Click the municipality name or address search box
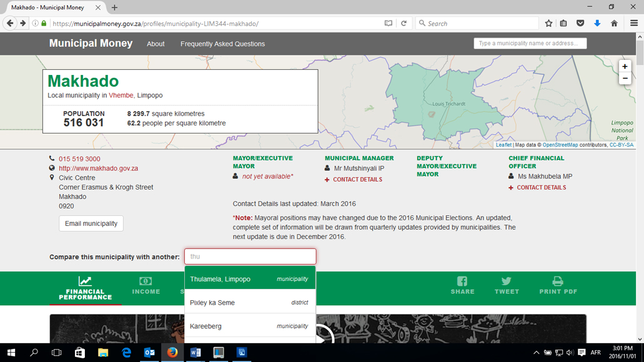This screenshot has height=362, width=644. coord(530,43)
